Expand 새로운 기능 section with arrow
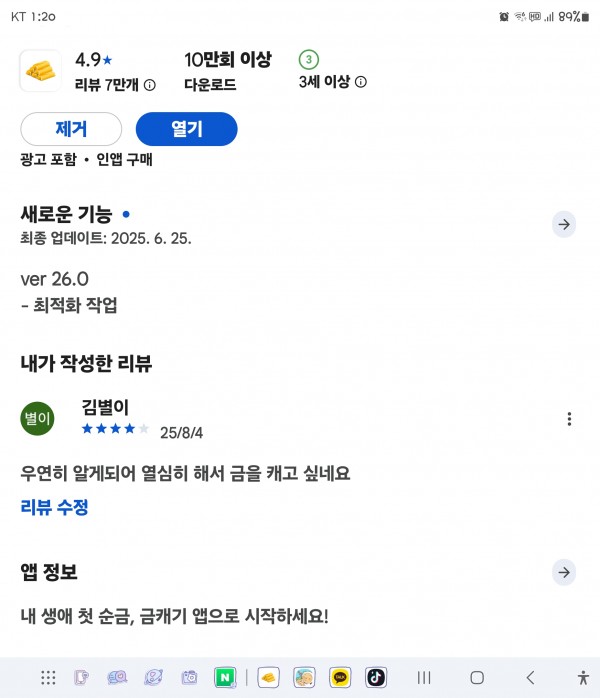Image resolution: width=600 pixels, height=698 pixels. coord(564,224)
